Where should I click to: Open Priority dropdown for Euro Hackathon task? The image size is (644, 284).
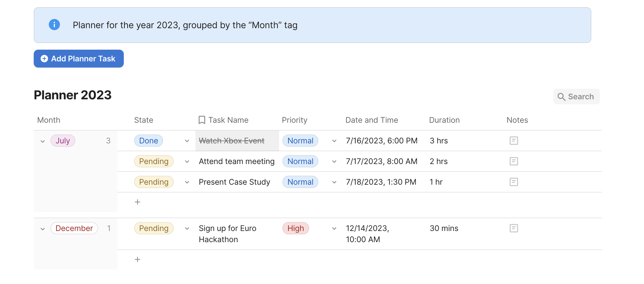pos(334,228)
